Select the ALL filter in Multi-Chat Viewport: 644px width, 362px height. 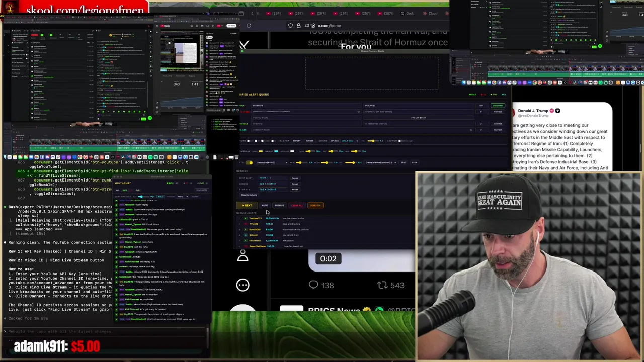coord(118,190)
